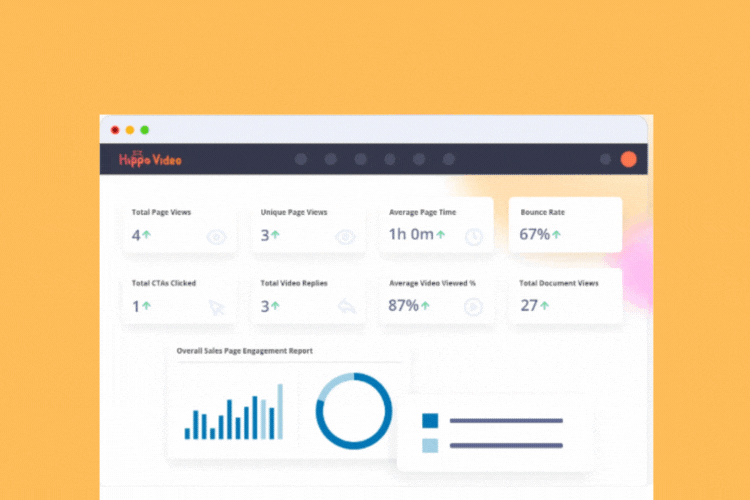
Task: Click the cursor icon in Total CTAs Clicked
Action: (217, 307)
